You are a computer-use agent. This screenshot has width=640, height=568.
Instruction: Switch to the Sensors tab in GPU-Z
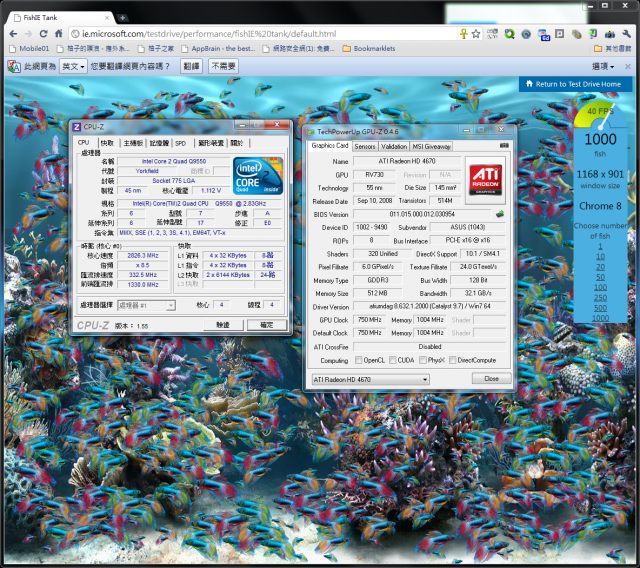pyautogui.click(x=364, y=146)
